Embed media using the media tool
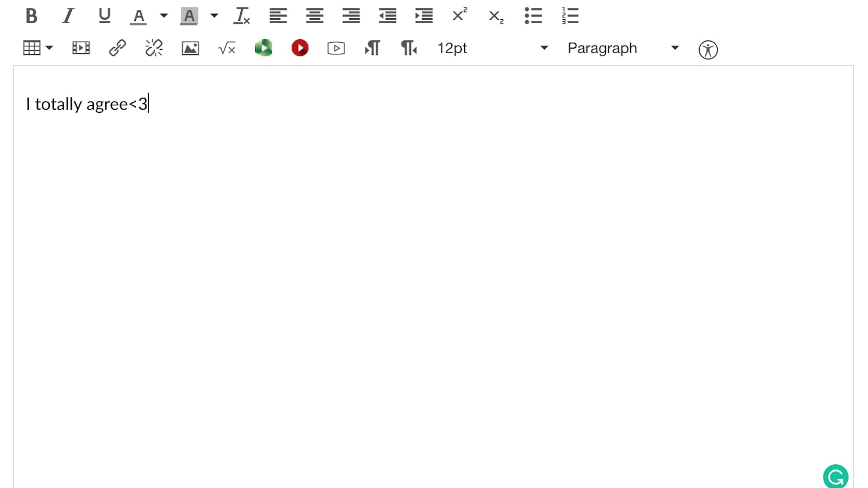 [x=80, y=48]
